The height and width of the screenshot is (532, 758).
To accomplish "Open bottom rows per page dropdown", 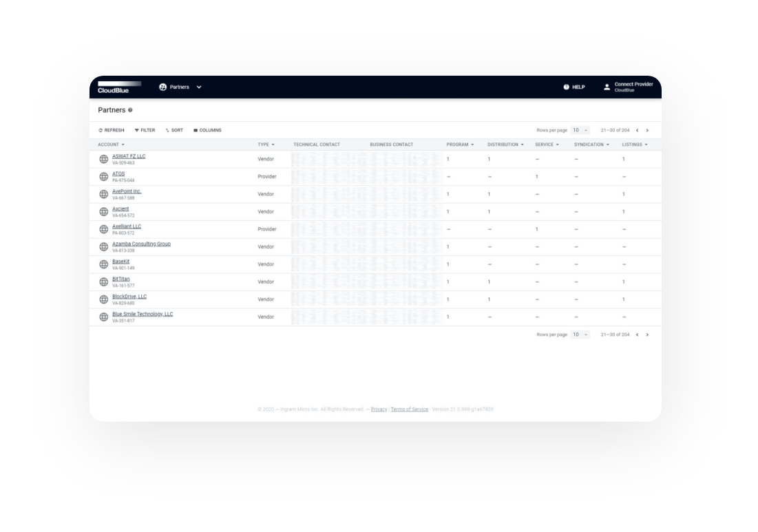I will pyautogui.click(x=580, y=335).
